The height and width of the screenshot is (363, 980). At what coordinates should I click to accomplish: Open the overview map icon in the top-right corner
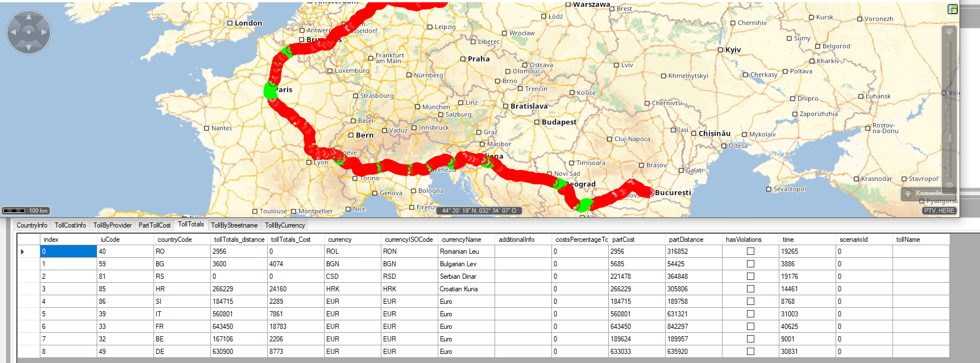[x=953, y=9]
